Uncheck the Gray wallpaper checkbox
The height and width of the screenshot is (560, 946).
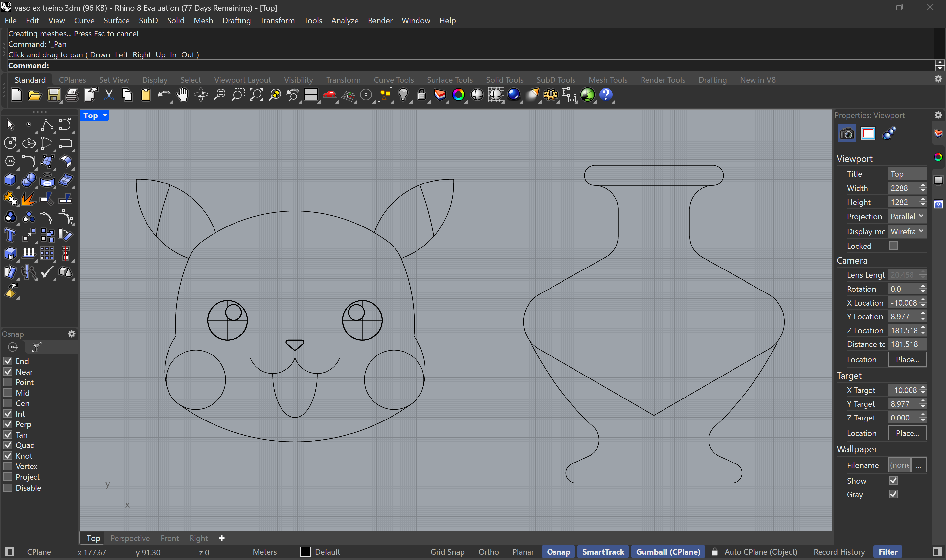[893, 494]
